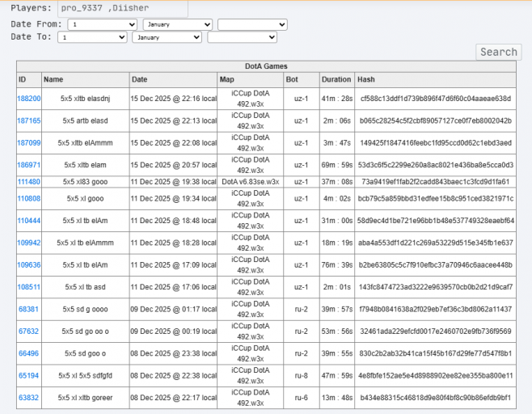Click date '09 Dec 2025 @ 01:17 local'
This screenshot has width=532, height=414.
tap(173, 309)
